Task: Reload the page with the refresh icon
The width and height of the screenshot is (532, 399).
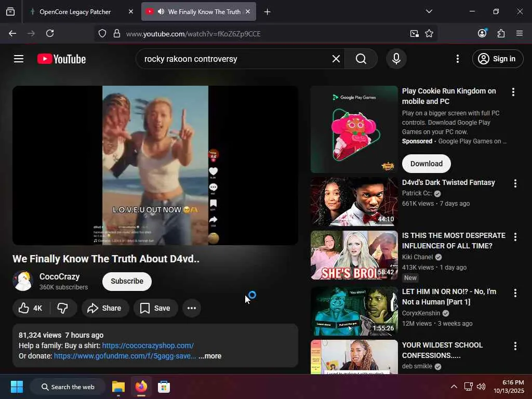Action: point(50,33)
